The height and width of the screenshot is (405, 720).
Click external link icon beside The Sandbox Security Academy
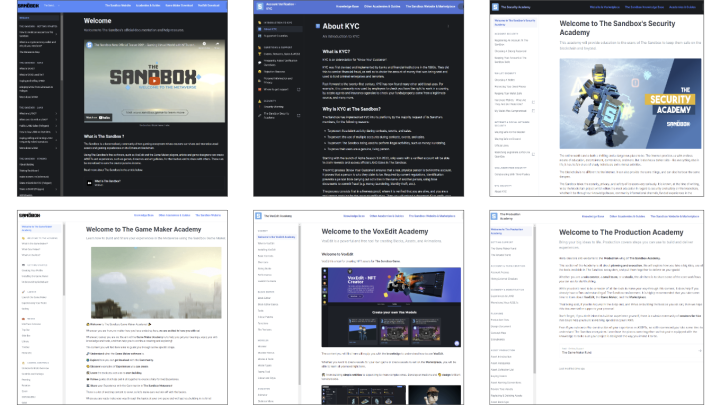point(298,115)
